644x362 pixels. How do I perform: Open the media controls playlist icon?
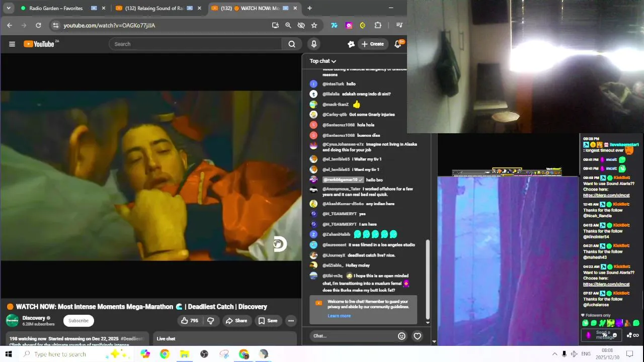[x=399, y=25]
